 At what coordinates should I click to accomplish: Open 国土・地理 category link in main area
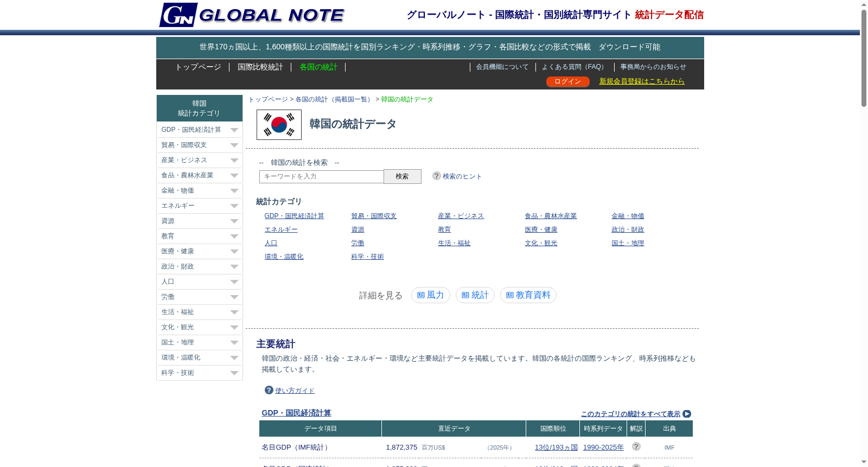coord(628,243)
